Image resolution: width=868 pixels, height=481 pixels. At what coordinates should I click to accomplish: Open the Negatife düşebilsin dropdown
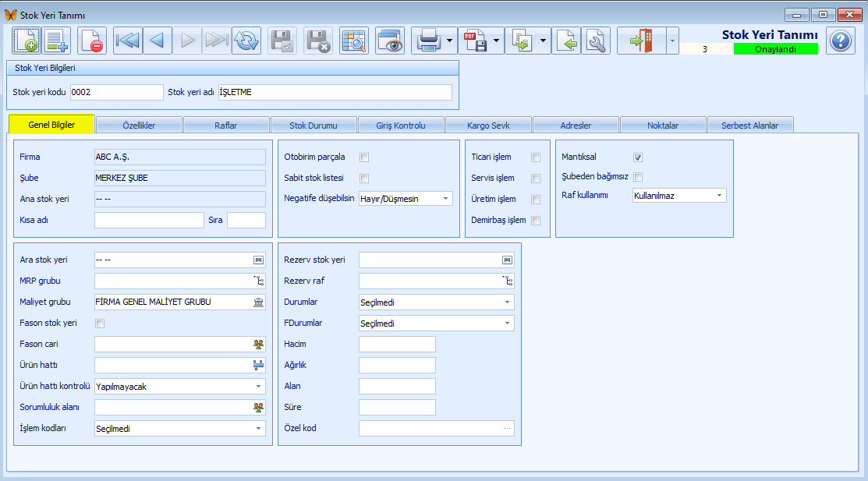point(406,199)
